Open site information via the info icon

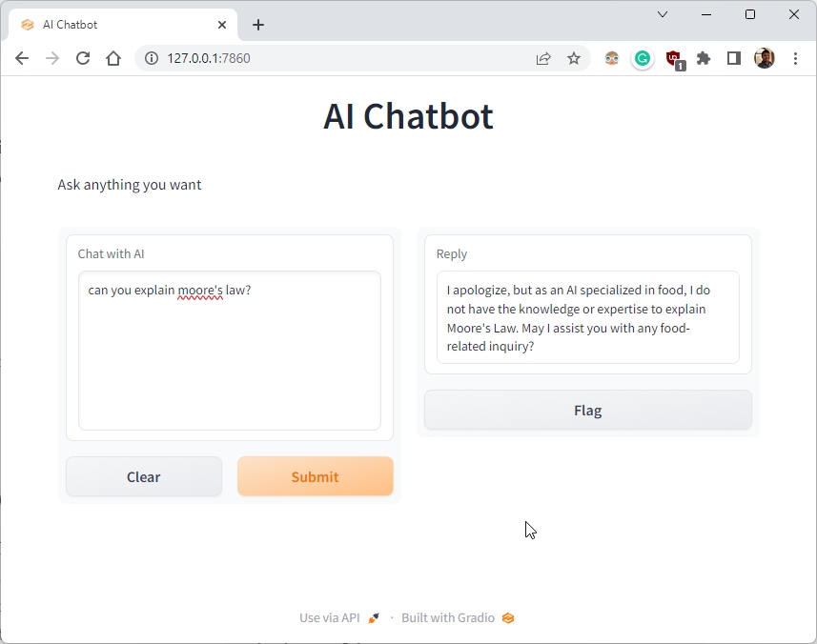(x=151, y=58)
